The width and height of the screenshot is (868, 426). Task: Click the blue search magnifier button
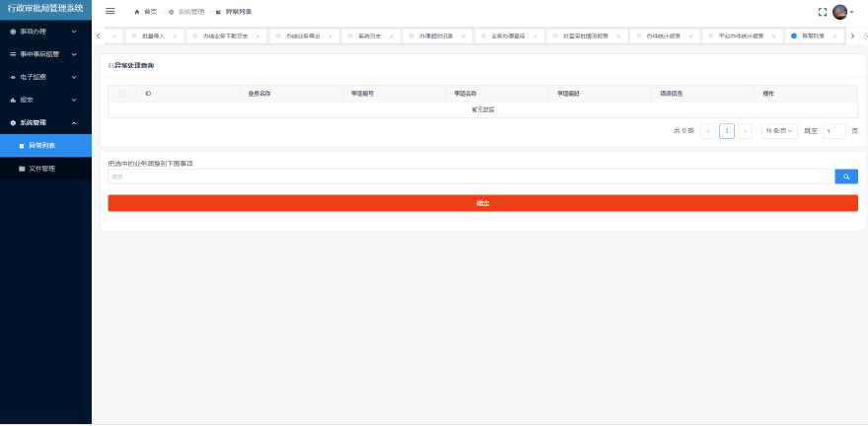click(x=846, y=177)
